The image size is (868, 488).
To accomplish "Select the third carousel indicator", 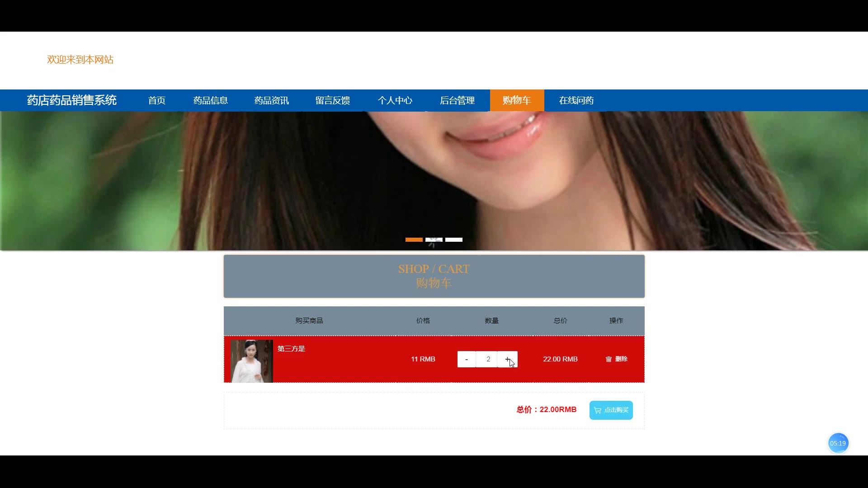I will click(x=454, y=239).
